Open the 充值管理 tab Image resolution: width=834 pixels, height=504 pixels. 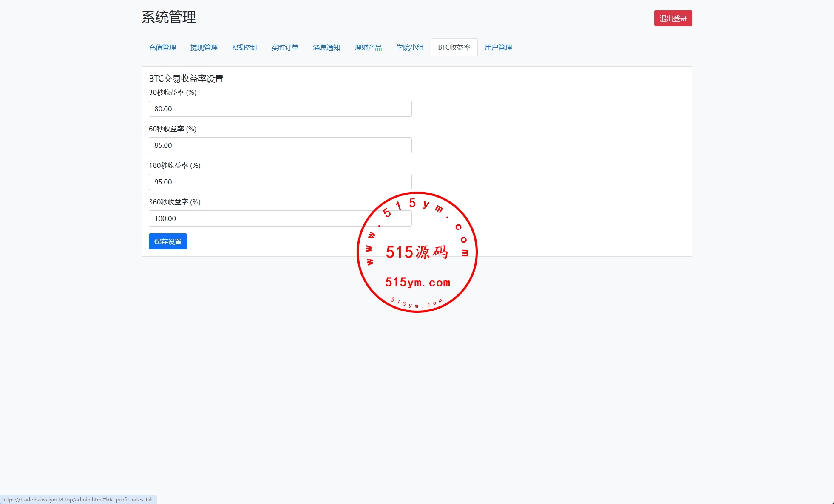pyautogui.click(x=162, y=47)
